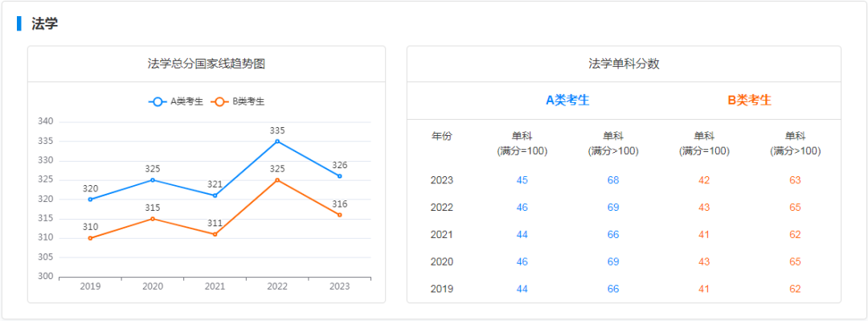Click the 2019 orange data point labeled 310
The image size is (868, 321).
[x=90, y=238]
